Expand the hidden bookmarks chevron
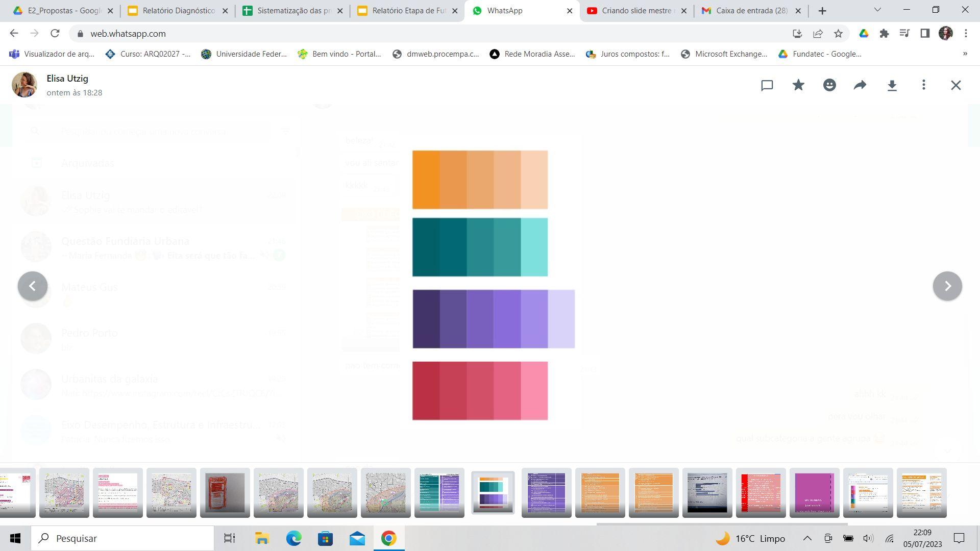 click(x=965, y=54)
